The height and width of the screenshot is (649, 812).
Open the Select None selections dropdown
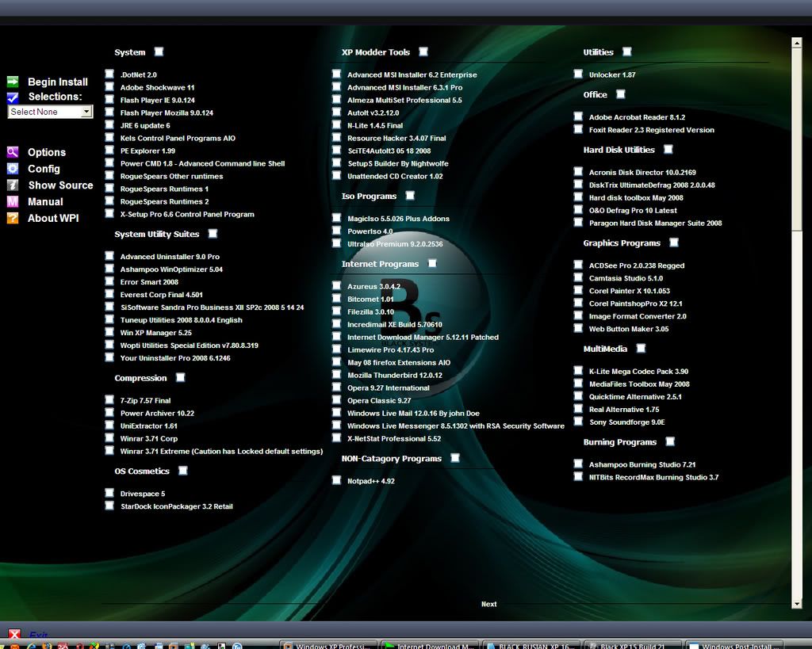(x=50, y=112)
